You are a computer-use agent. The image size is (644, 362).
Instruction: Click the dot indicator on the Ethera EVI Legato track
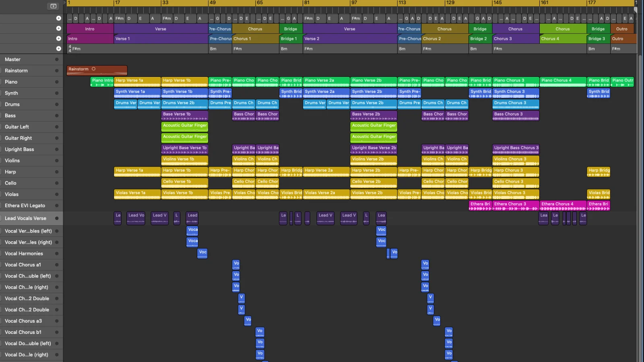(x=57, y=206)
